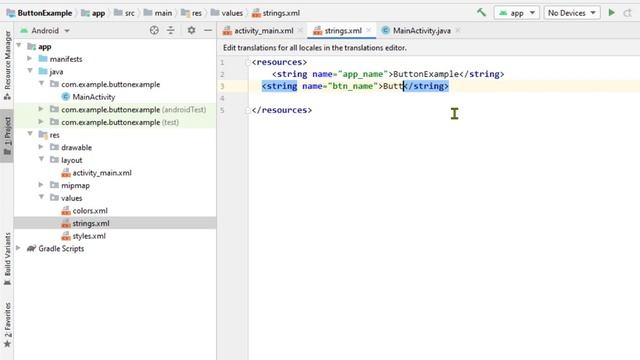Click the manifests folder label
The image size is (640, 360).
pos(66,59)
